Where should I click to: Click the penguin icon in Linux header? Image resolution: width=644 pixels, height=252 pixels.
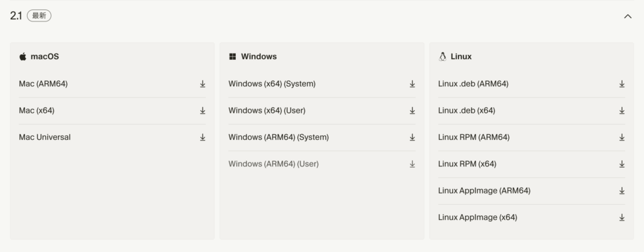click(442, 56)
